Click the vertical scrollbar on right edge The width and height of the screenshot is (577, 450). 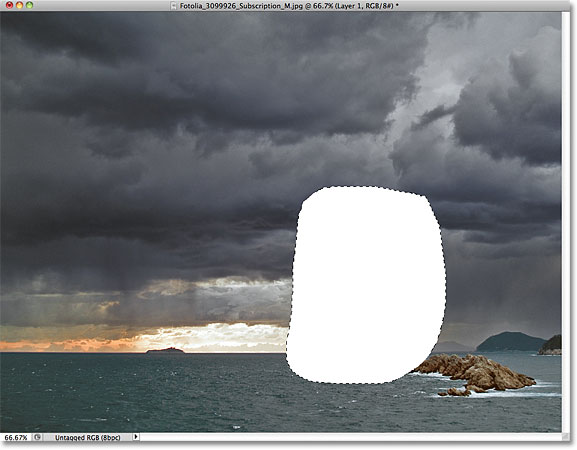click(x=565, y=222)
